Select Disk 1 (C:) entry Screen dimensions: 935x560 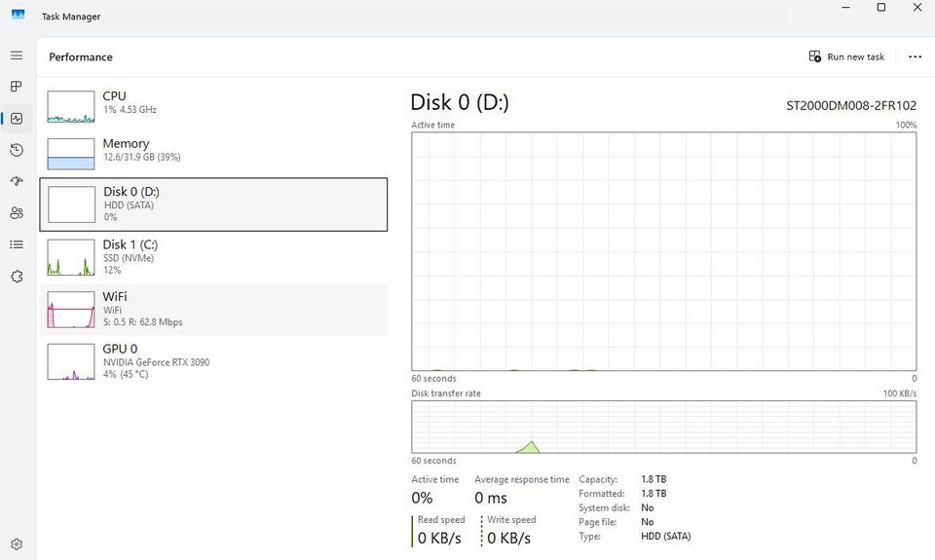click(213, 257)
